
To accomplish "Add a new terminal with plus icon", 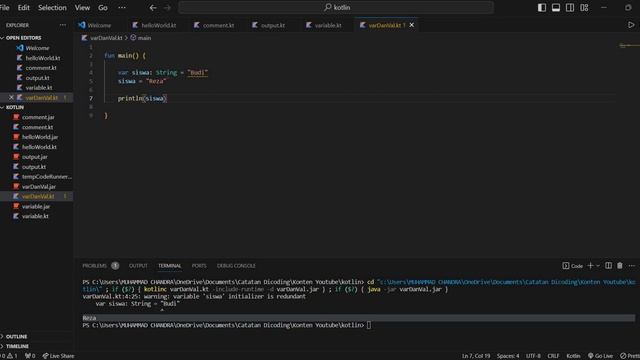I will point(590,266).
